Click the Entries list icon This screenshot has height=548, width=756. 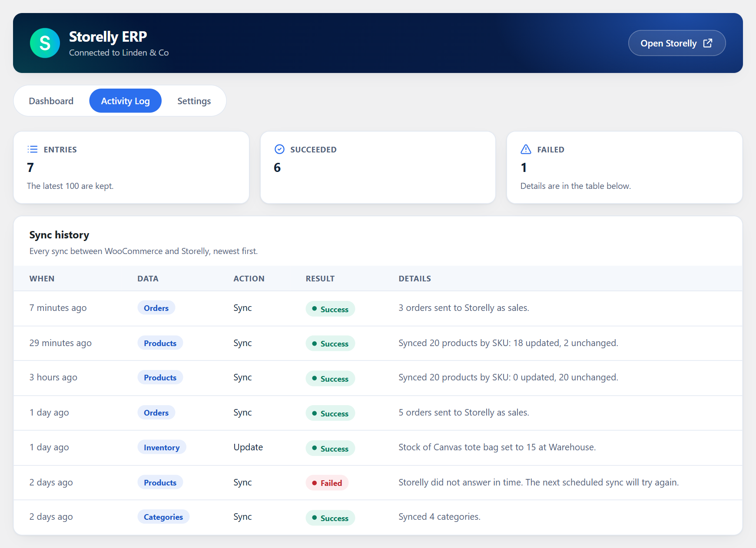point(33,149)
